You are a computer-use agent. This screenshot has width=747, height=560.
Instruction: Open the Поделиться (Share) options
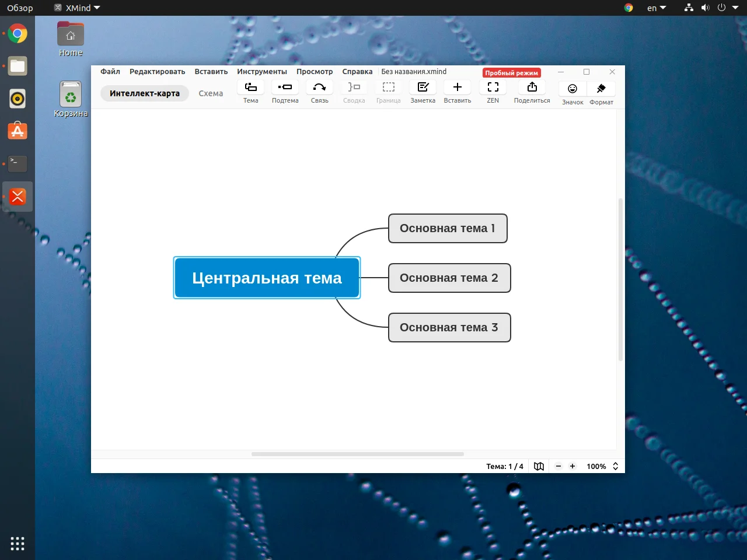coord(531,92)
